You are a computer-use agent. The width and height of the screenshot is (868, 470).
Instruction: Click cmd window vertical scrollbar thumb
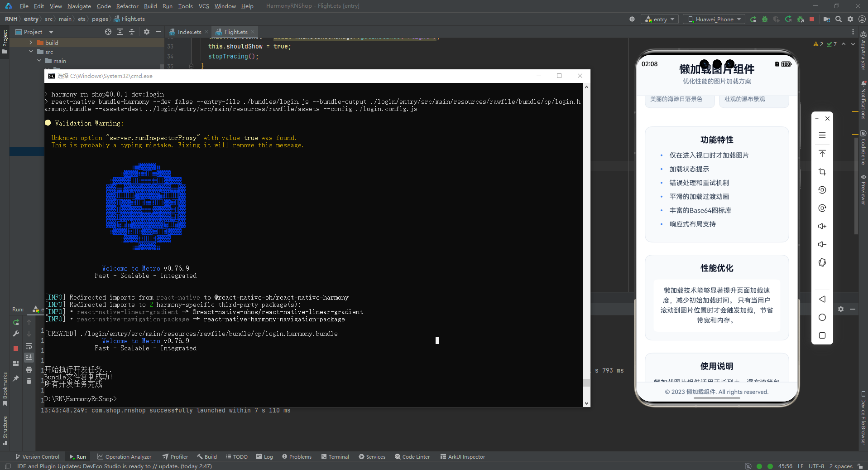pyautogui.click(x=586, y=383)
